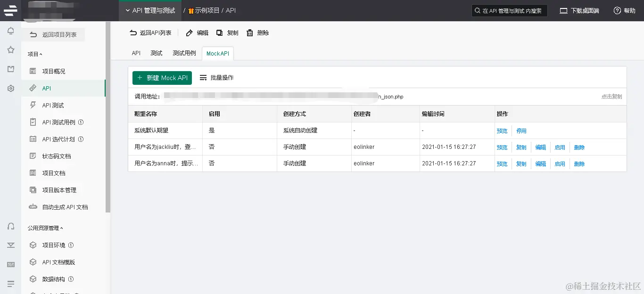This screenshot has height=294, width=644.
Task: Click the gift icon beside 示例项目
Action: click(x=191, y=10)
